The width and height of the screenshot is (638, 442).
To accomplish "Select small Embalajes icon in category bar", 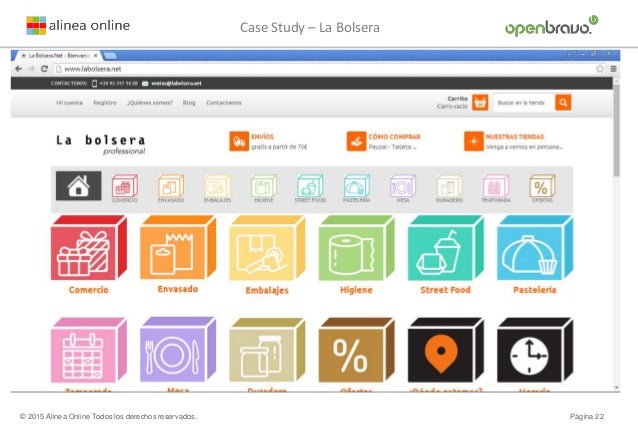I will [217, 186].
